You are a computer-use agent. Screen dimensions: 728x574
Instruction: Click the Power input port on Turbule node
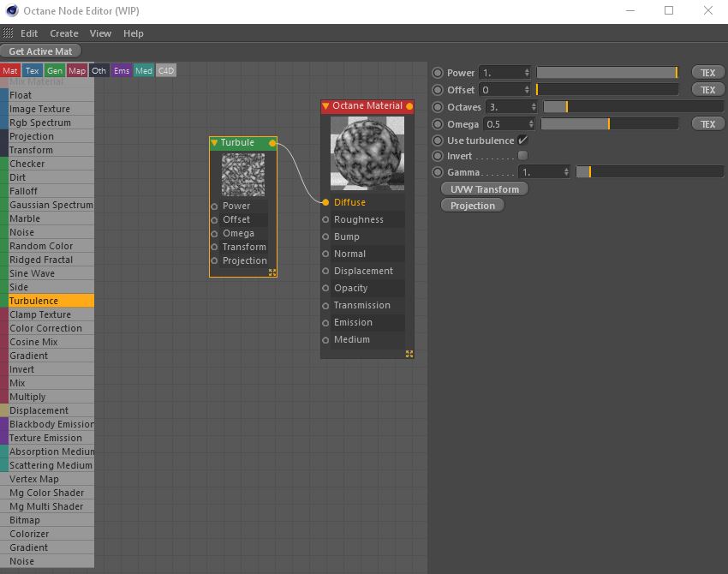214,206
